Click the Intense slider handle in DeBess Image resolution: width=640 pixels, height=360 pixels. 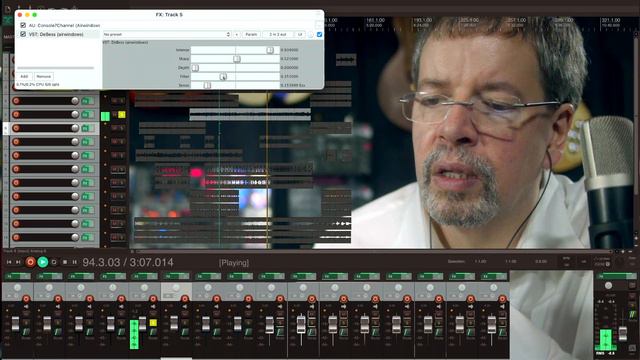pos(270,50)
